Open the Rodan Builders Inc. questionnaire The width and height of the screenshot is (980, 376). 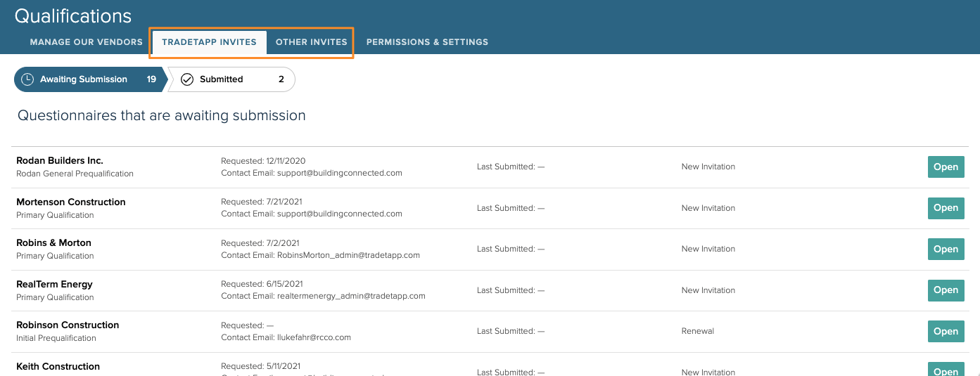(946, 167)
